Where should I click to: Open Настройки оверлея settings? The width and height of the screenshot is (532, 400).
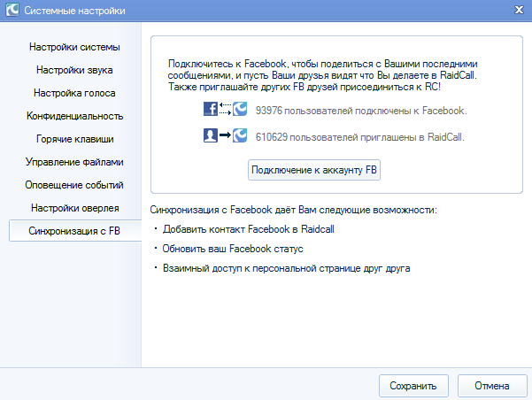[74, 208]
